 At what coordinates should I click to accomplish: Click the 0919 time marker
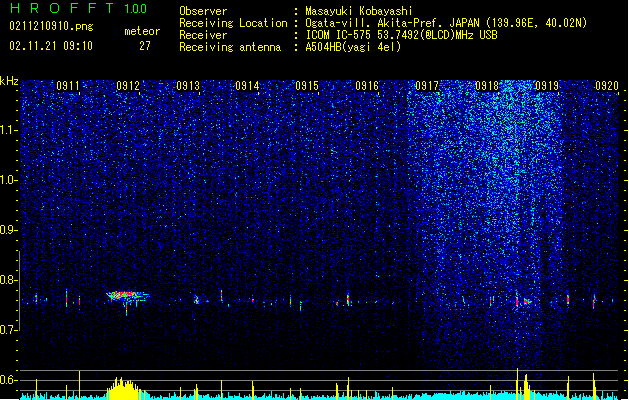click(547, 86)
